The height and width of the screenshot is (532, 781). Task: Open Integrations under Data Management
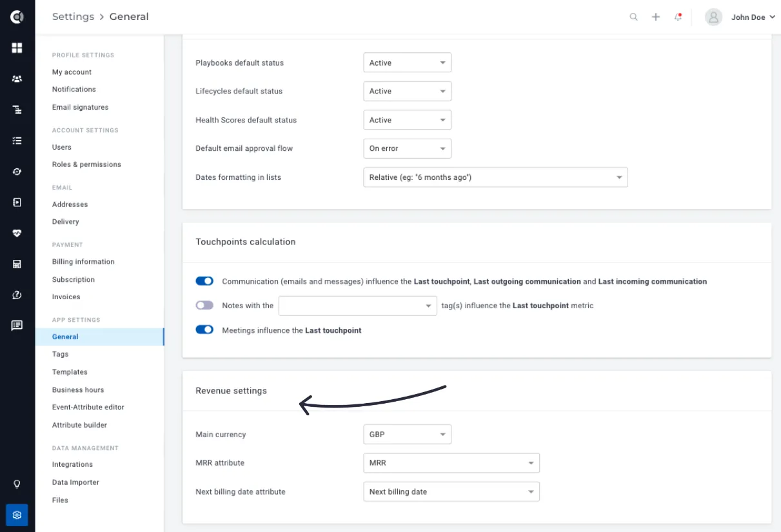coord(72,464)
